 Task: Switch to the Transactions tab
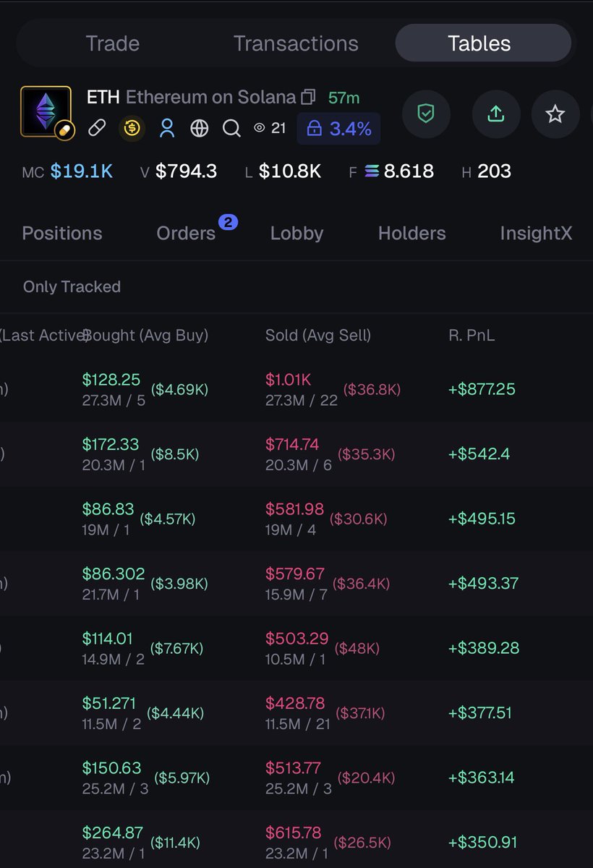(x=296, y=43)
